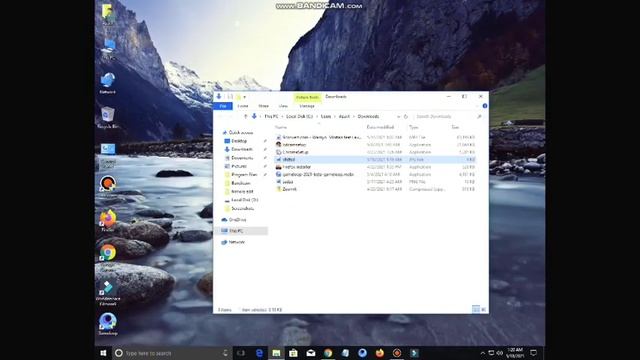The height and width of the screenshot is (360, 640).
Task: Click File Explorer icon on the taskbar
Action: (276, 353)
